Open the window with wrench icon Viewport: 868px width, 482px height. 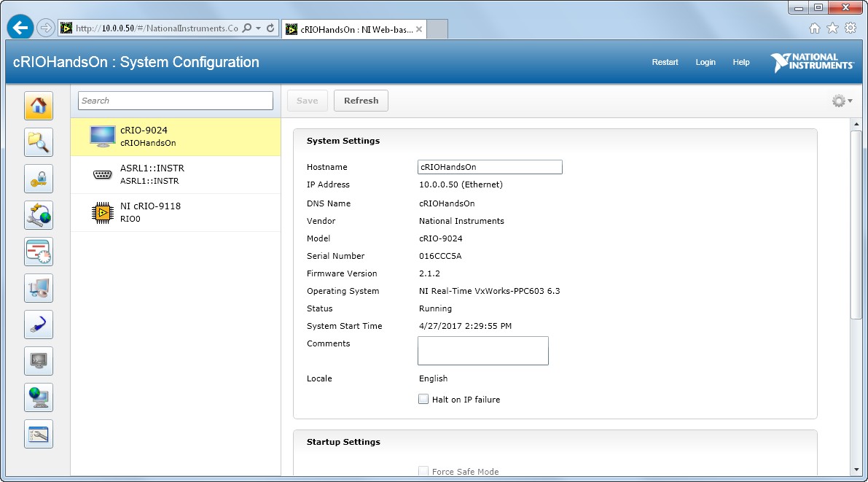point(39,434)
